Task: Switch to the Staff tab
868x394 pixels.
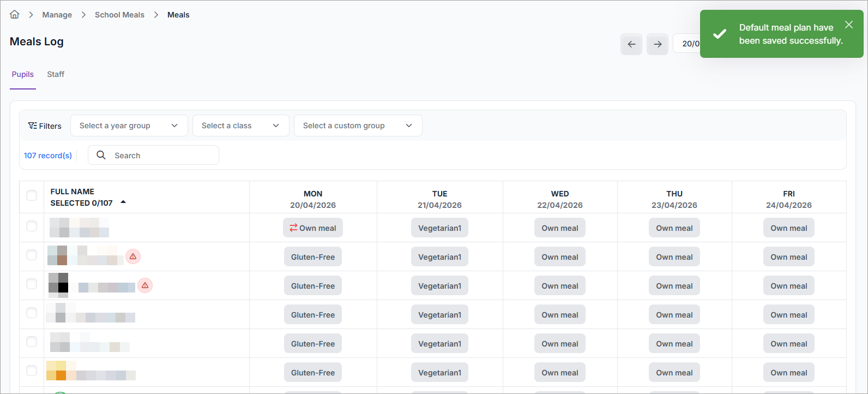Action: tap(56, 74)
